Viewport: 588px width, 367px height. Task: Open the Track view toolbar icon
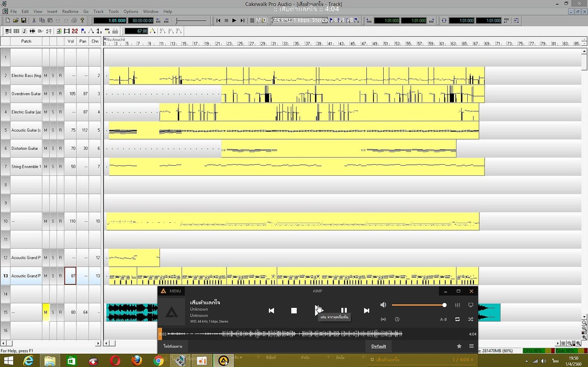(8, 31)
